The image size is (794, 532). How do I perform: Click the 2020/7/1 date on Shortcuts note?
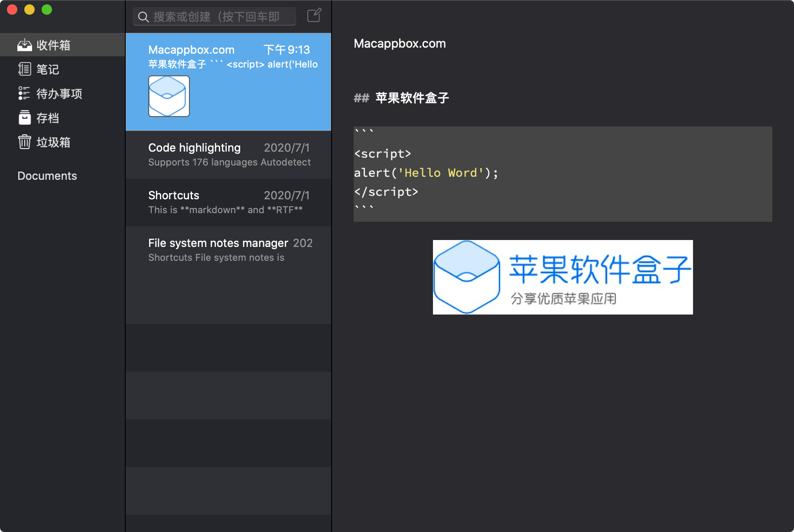tap(286, 195)
